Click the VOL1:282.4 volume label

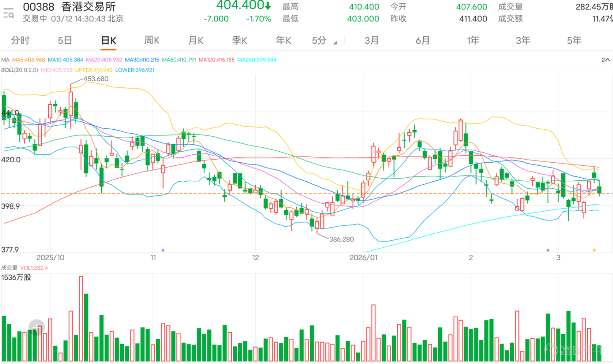pos(34,268)
